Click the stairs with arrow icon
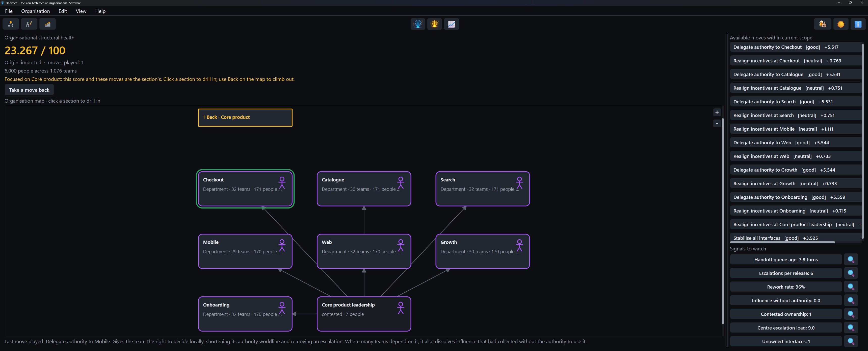 [x=47, y=24]
